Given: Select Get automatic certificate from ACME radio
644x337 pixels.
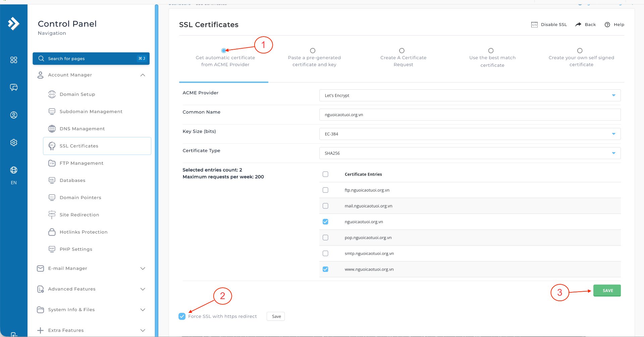Looking at the screenshot, I should [x=224, y=51].
